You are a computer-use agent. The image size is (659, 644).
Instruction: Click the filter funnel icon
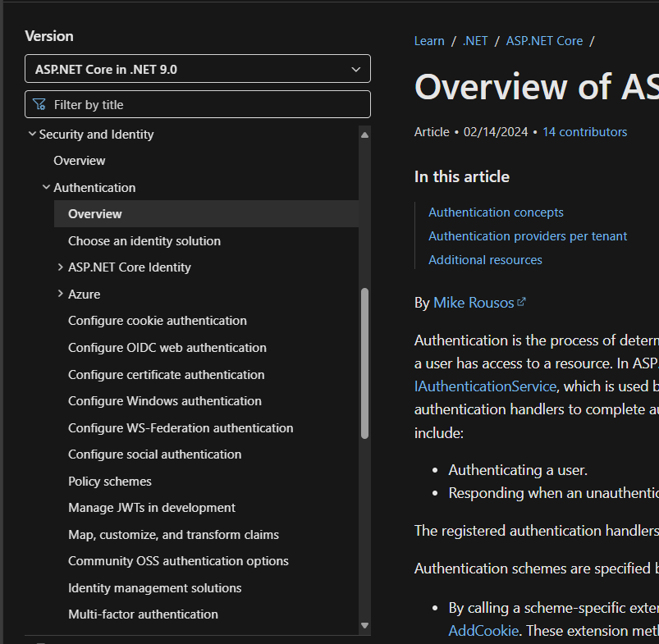coord(39,105)
